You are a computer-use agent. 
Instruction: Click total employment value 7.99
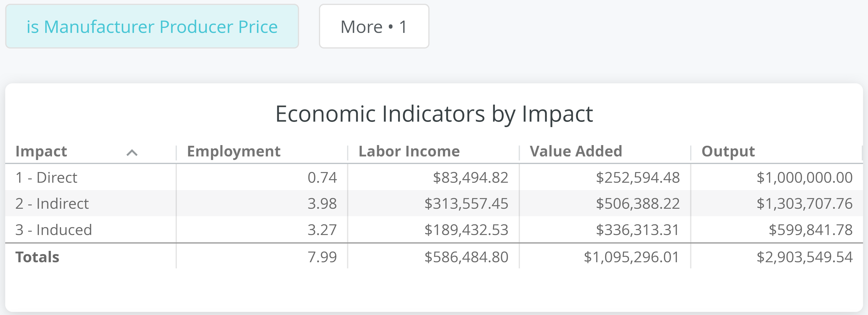click(x=322, y=257)
